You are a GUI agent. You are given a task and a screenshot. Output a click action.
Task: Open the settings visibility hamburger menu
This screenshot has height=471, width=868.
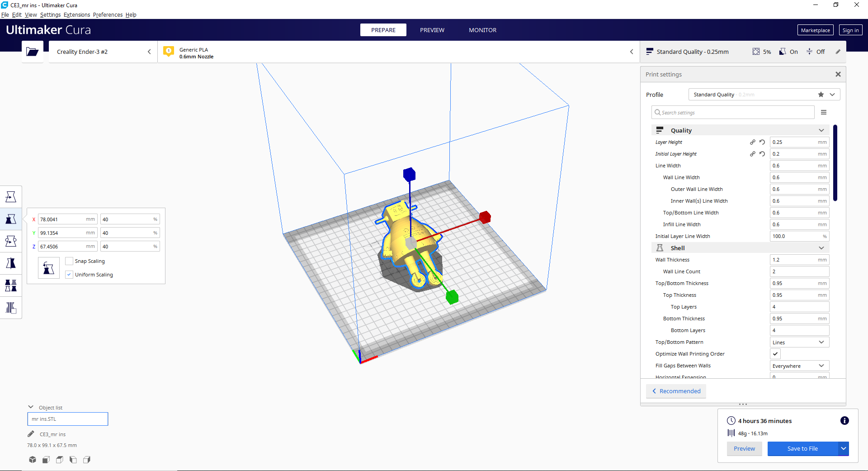tap(824, 112)
